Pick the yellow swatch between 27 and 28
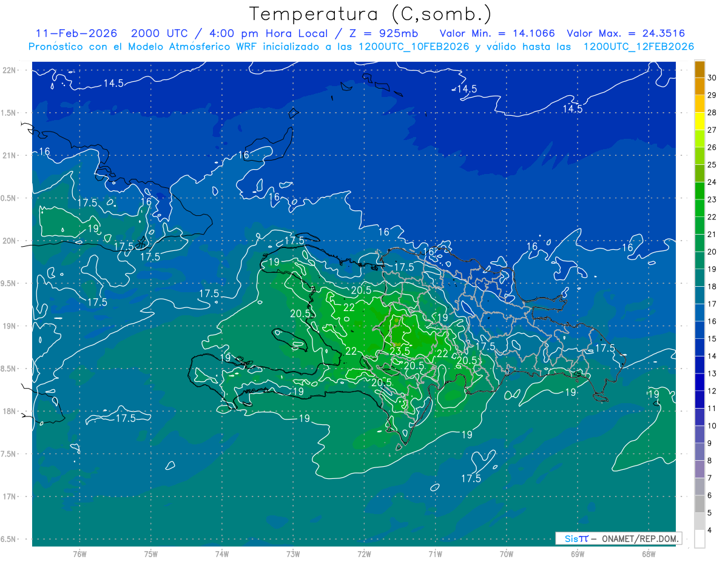The image size is (728, 562). point(699,121)
